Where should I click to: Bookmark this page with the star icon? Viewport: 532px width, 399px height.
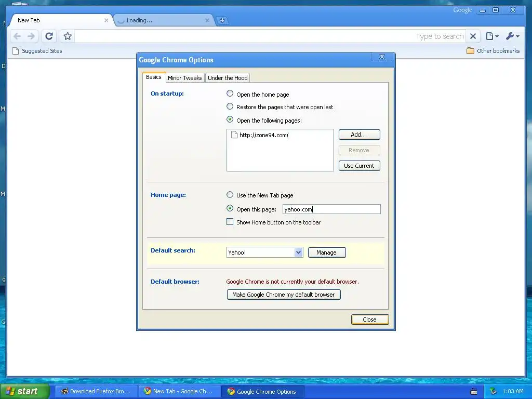[68, 36]
